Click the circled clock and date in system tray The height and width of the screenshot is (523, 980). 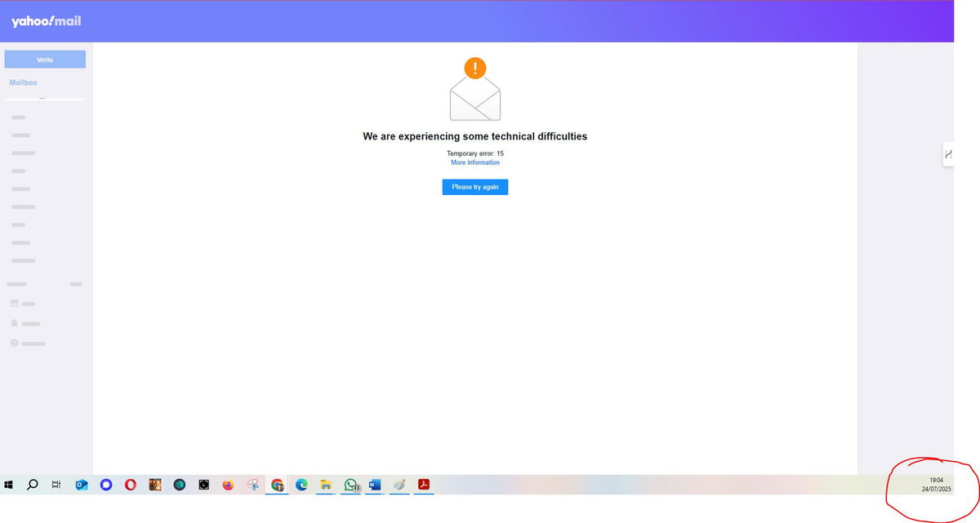(x=936, y=485)
